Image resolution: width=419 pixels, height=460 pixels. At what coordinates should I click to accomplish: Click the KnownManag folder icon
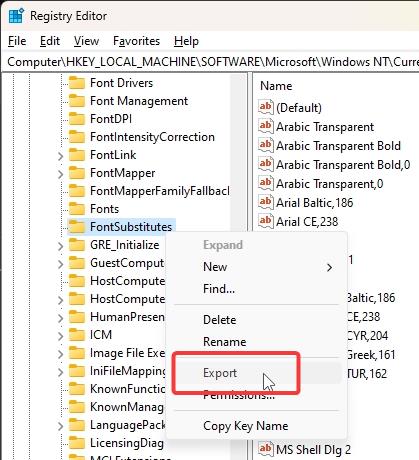point(77,407)
